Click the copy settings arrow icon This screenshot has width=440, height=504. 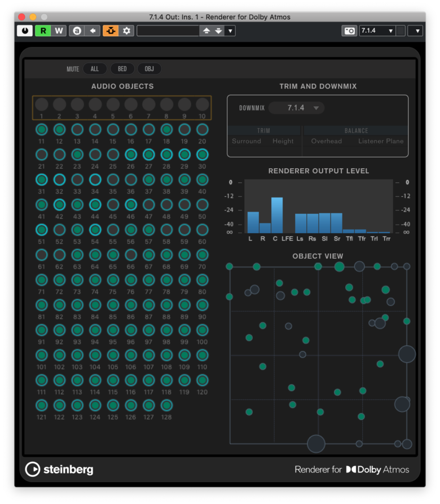coord(92,30)
